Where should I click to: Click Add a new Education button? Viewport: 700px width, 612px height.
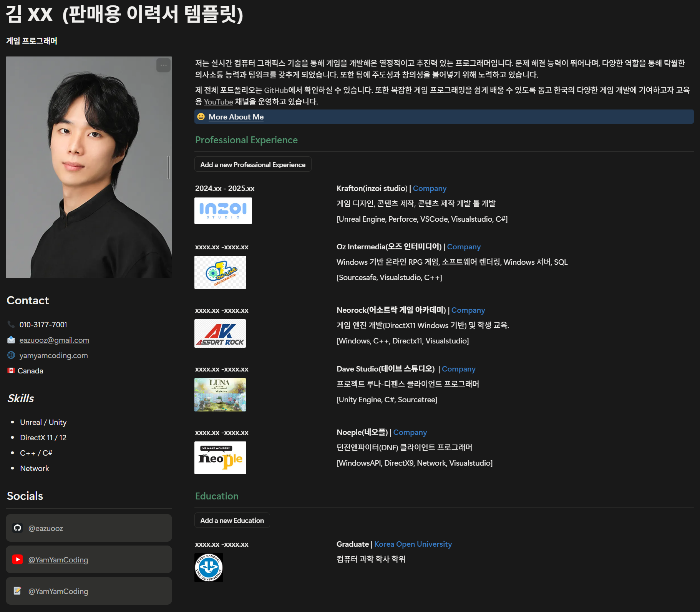(232, 520)
